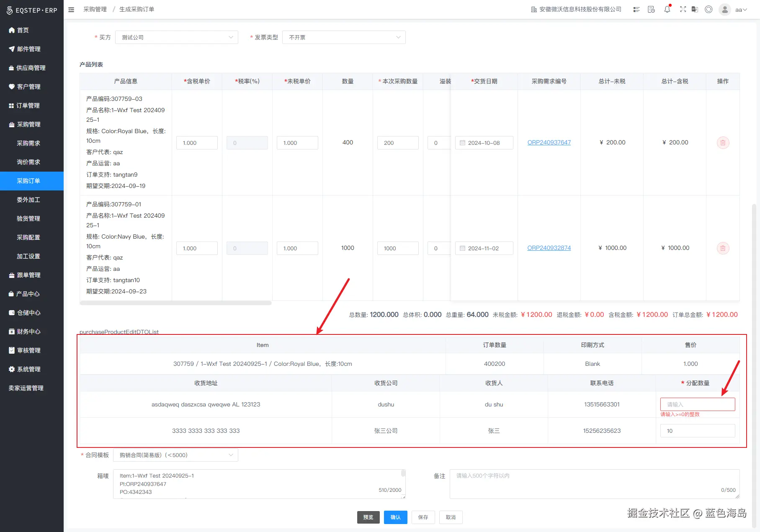Screen dimensions: 760x532
Task: Toggle fullscreen mode icon
Action: [683, 9]
